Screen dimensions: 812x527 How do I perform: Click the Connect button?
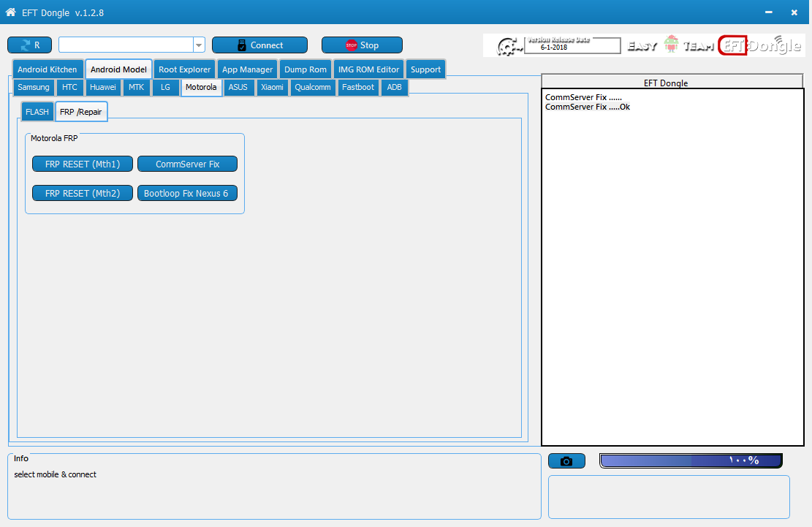[259, 45]
